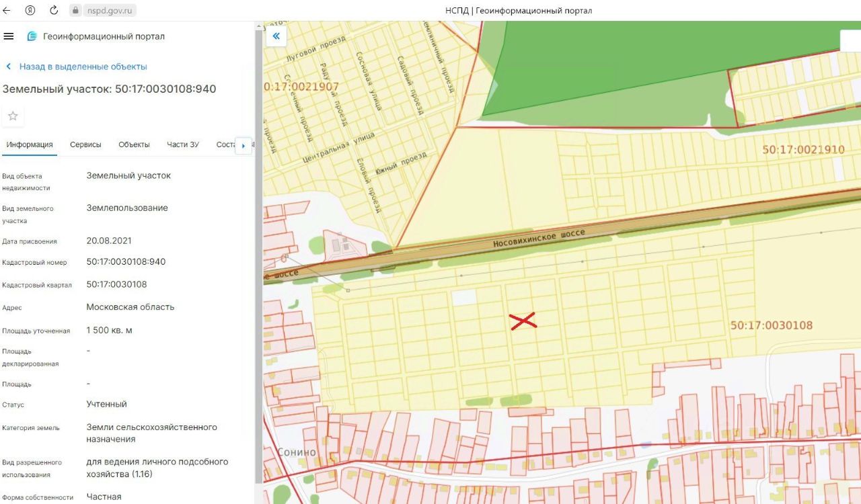Open the Yandex browser home icon

(30, 10)
